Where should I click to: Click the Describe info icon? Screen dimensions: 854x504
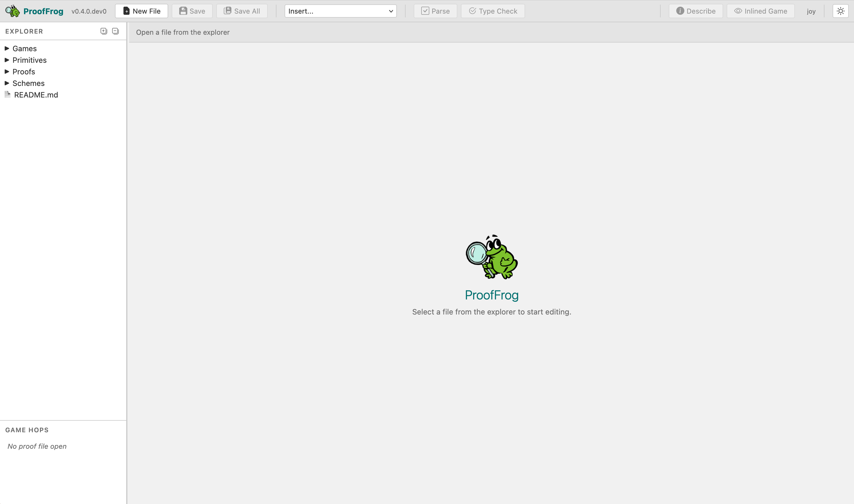click(680, 11)
